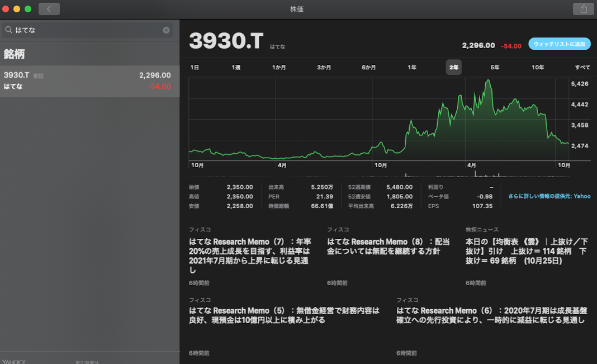Click the back arrow toolbar button

click(x=49, y=9)
